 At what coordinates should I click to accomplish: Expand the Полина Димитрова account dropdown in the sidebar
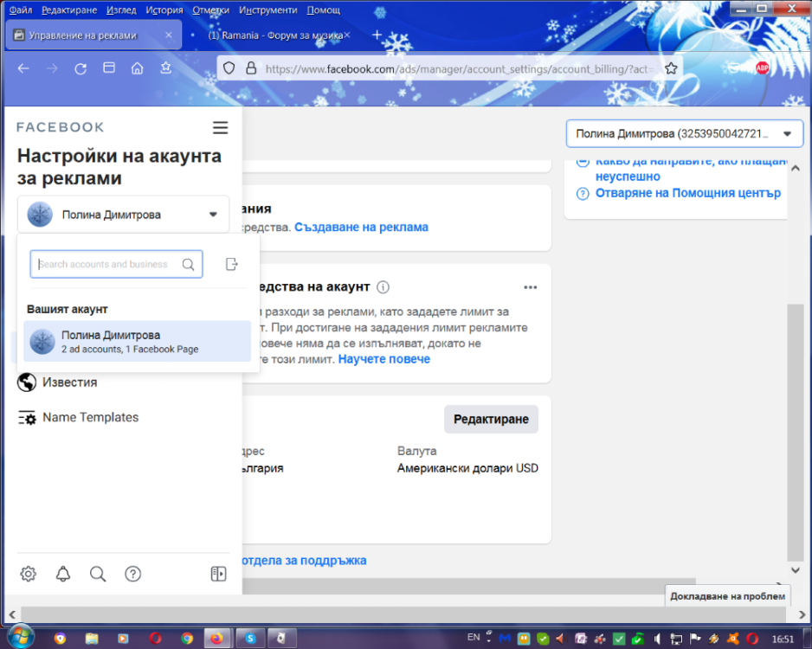pos(123,215)
